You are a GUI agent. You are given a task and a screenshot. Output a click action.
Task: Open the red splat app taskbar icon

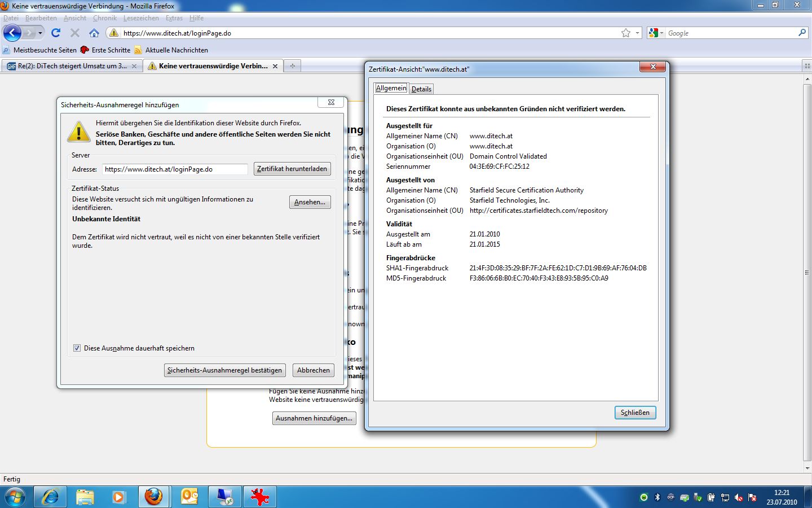click(259, 497)
